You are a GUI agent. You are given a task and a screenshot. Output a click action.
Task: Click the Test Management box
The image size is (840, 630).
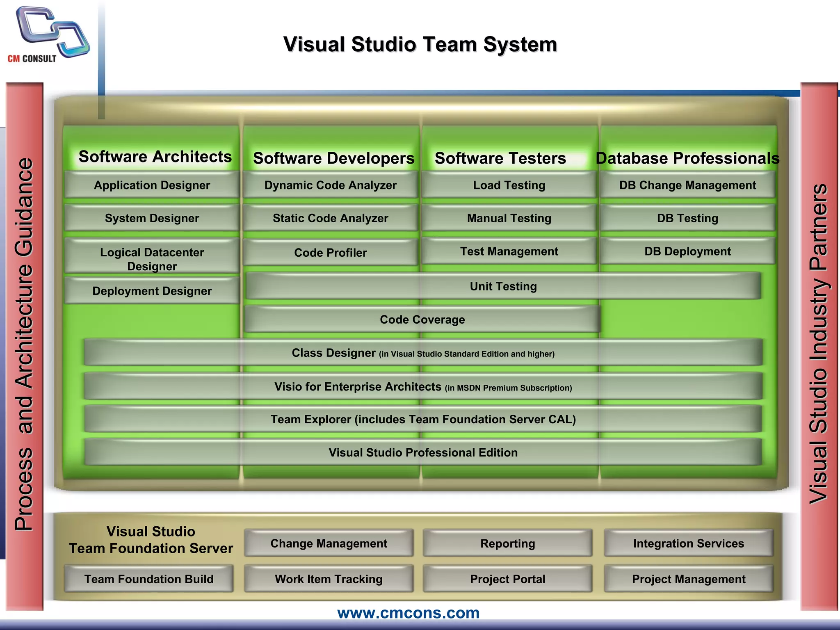[x=509, y=251]
